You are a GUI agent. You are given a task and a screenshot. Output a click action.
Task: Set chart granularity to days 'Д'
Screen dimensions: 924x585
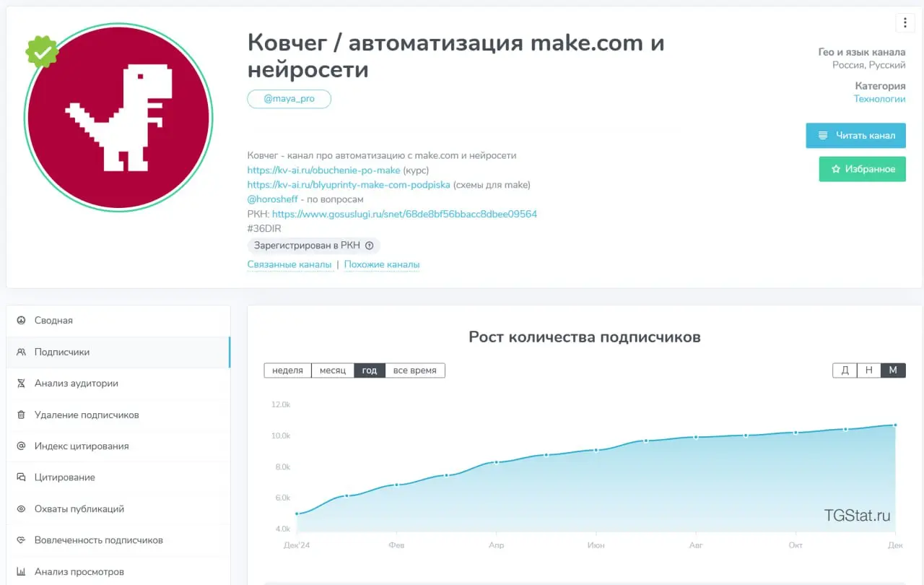pos(845,370)
